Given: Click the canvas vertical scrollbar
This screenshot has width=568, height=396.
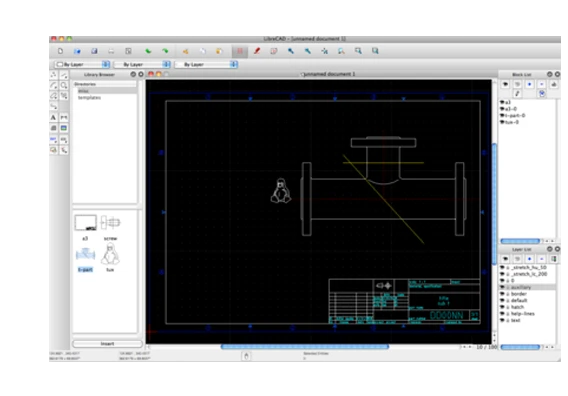Looking at the screenshot, I should point(494,205).
